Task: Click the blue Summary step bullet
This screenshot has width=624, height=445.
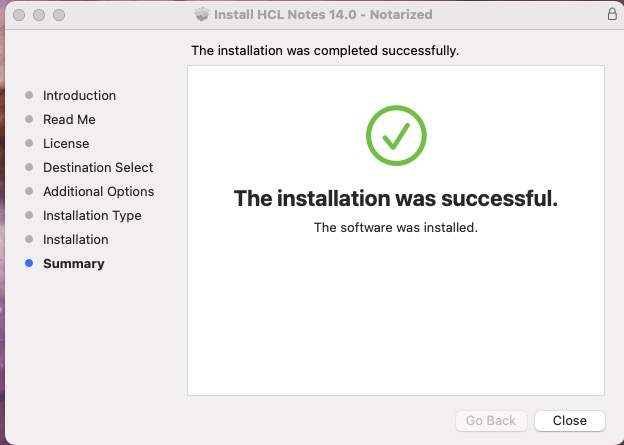Action: coord(29,264)
